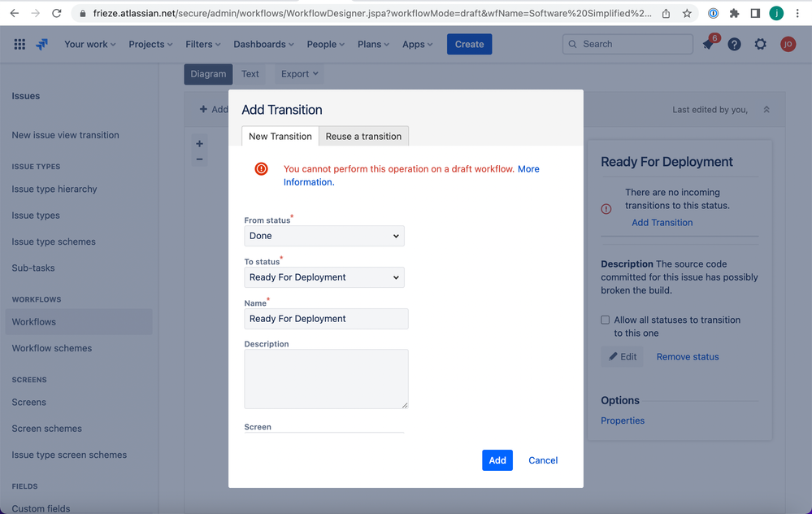The height and width of the screenshot is (514, 812).
Task: Open Issue type schemes in the sidebar
Action: (x=54, y=242)
